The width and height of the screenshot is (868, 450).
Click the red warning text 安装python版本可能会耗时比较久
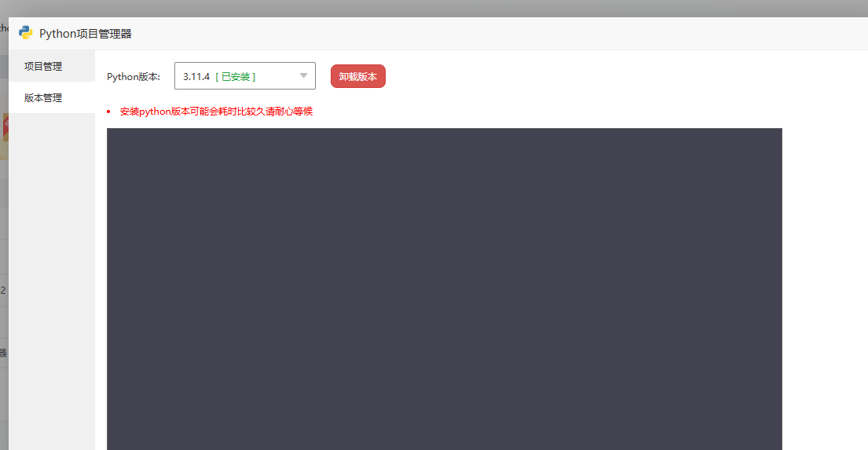coord(217,112)
